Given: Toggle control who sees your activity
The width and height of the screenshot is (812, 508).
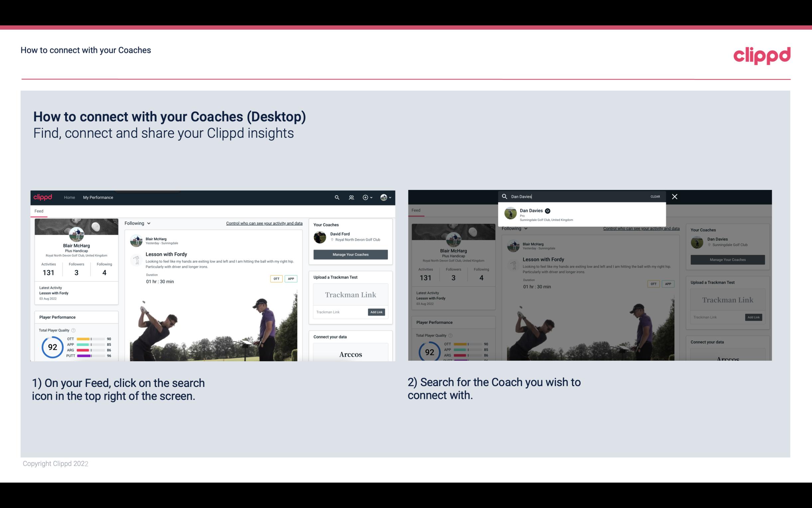Looking at the screenshot, I should pyautogui.click(x=264, y=223).
